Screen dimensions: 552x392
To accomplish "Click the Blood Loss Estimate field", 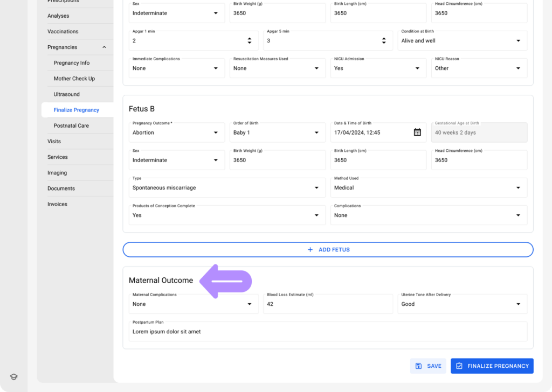I will 328,304.
